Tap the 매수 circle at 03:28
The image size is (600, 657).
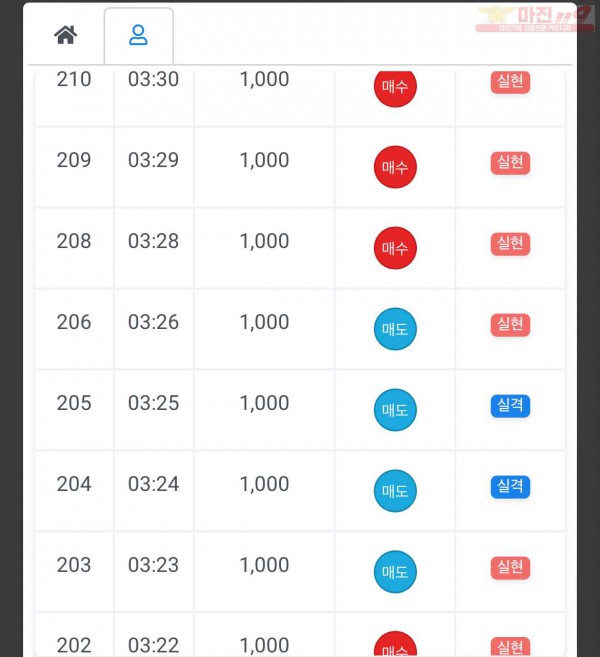coord(395,248)
